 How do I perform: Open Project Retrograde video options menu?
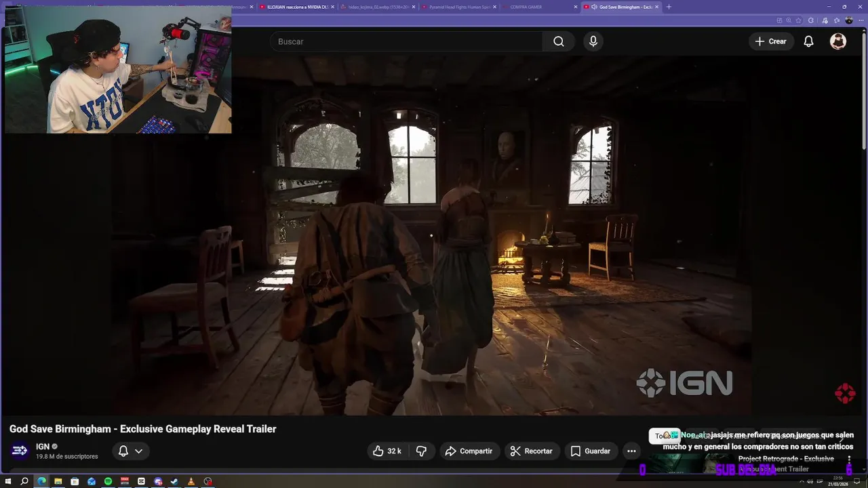[x=848, y=460]
